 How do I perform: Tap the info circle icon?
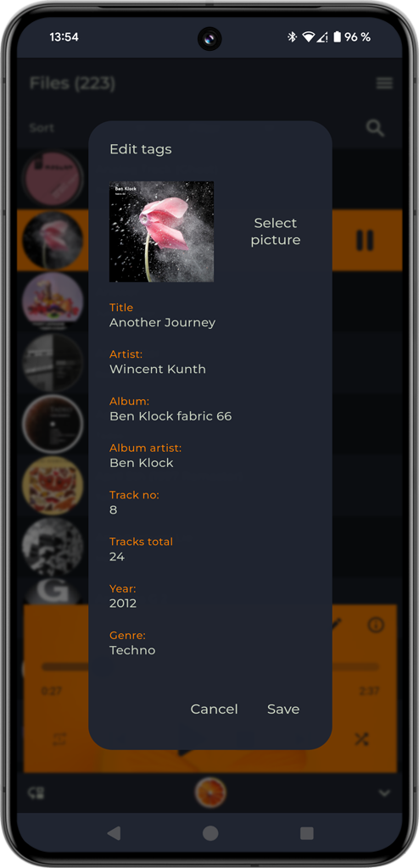pyautogui.click(x=377, y=625)
